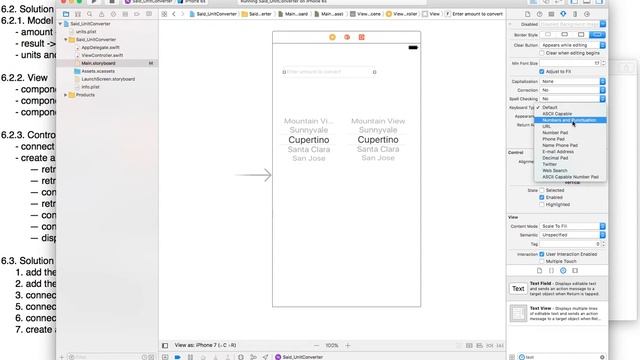The height and width of the screenshot is (360, 640).
Task: Tick 'Clear when editing begins' checkbox
Action: tap(542, 53)
